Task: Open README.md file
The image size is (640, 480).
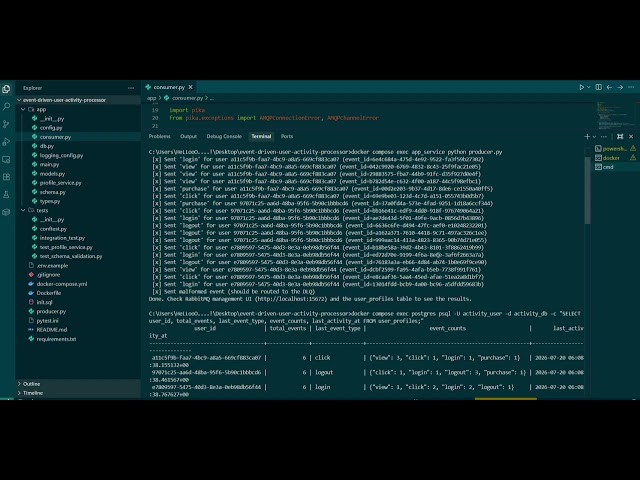Action: tap(52, 330)
